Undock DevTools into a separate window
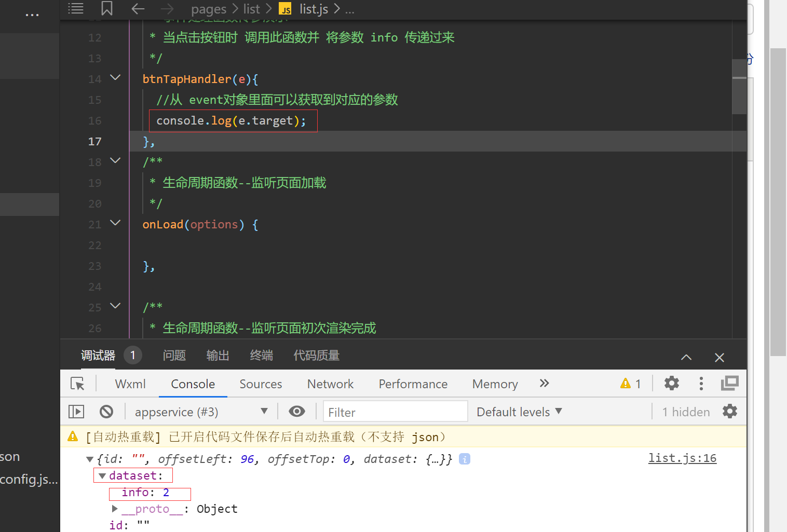 coord(730,384)
